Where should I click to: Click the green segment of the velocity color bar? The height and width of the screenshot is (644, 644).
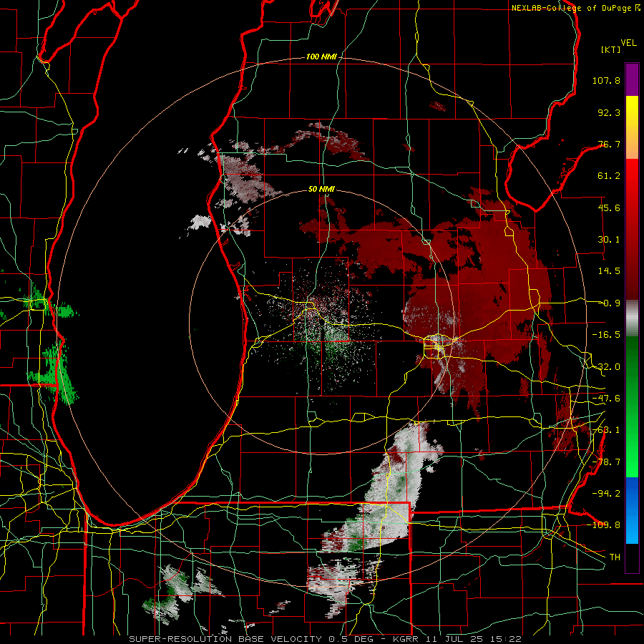click(632, 406)
